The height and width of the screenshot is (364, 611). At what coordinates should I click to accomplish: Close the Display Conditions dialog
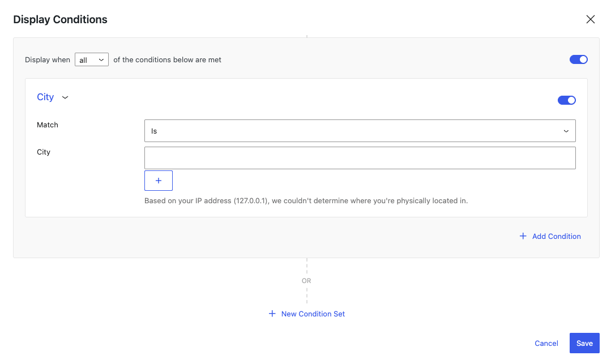(590, 19)
